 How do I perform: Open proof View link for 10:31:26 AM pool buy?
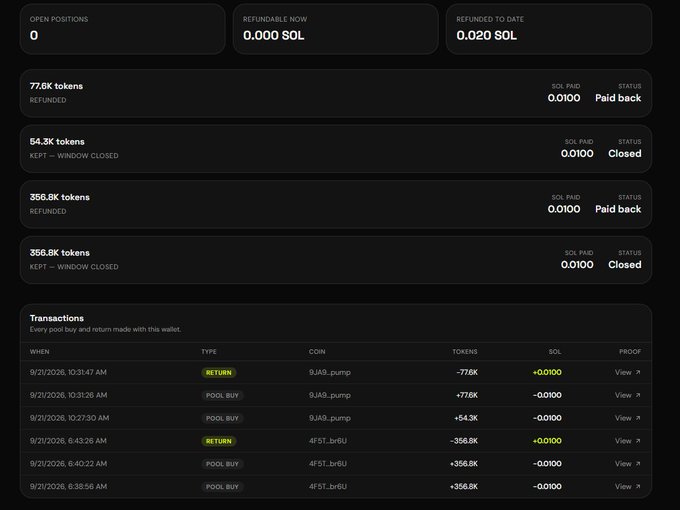pyautogui.click(x=628, y=395)
